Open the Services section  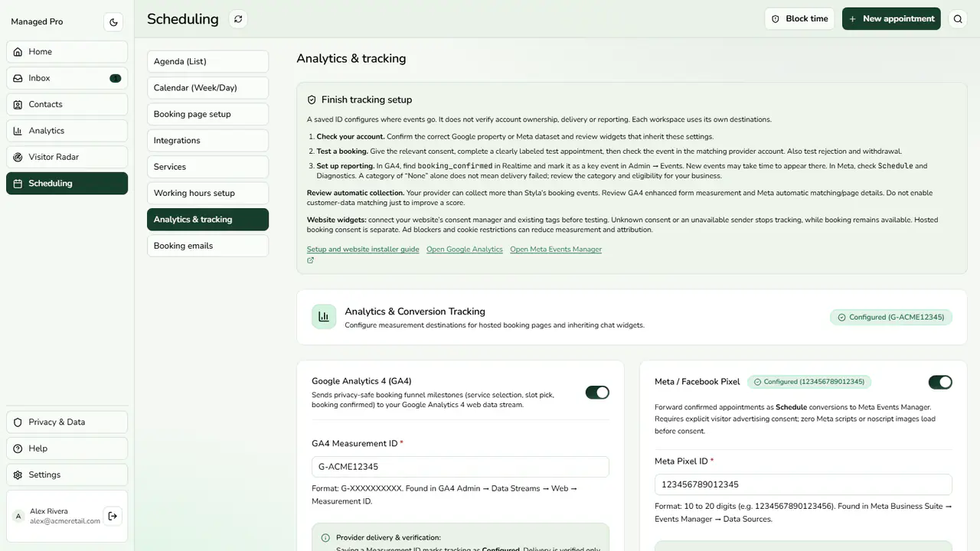(x=207, y=167)
